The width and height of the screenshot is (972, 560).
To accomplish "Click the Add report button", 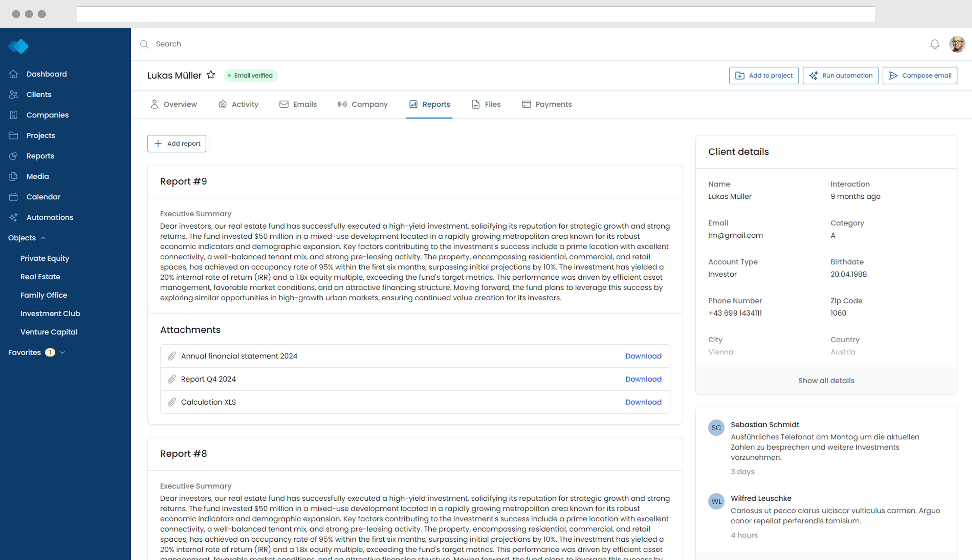I will pyautogui.click(x=176, y=143).
